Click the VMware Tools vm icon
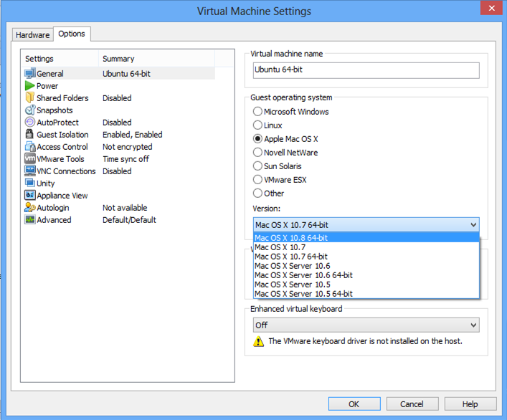Viewport: 507px width, 420px height. click(30, 158)
